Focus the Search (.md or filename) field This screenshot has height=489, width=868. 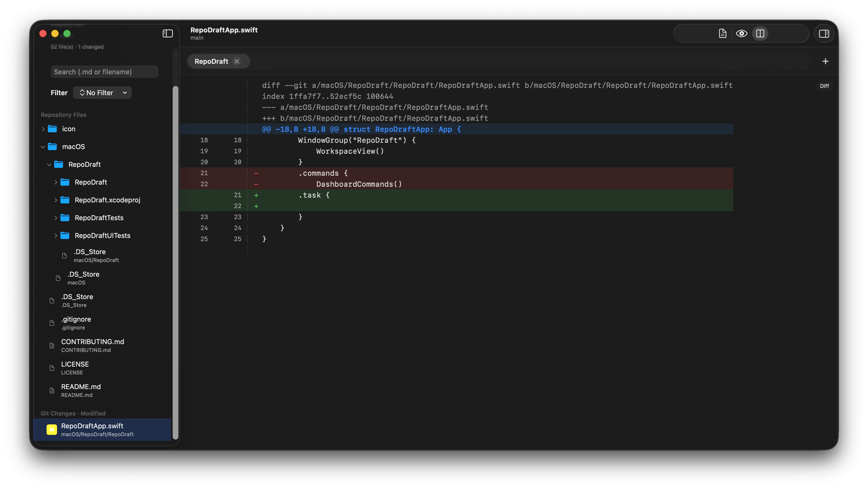click(104, 72)
